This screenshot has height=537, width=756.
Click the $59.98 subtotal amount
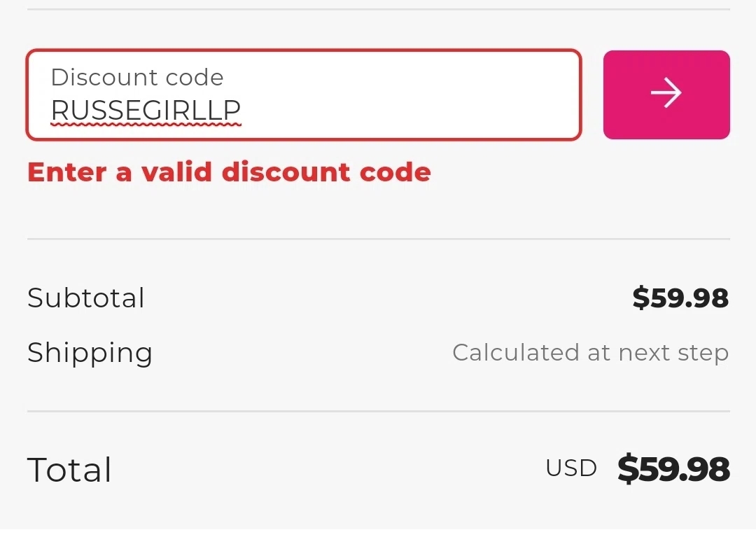(678, 298)
